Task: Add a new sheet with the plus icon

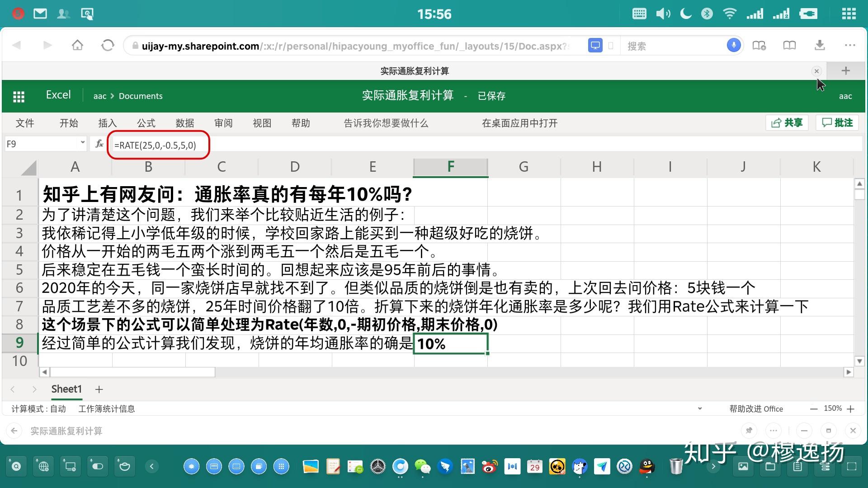Action: coord(99,389)
